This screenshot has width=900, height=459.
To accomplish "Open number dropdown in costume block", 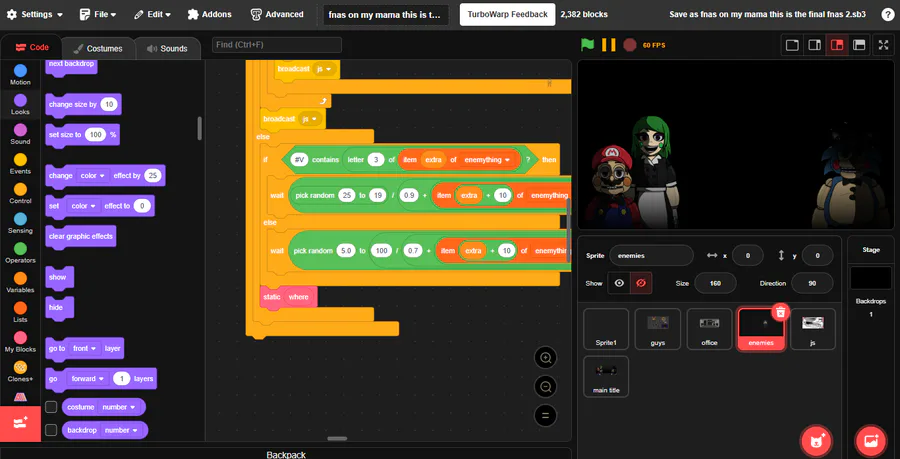I will 119,407.
